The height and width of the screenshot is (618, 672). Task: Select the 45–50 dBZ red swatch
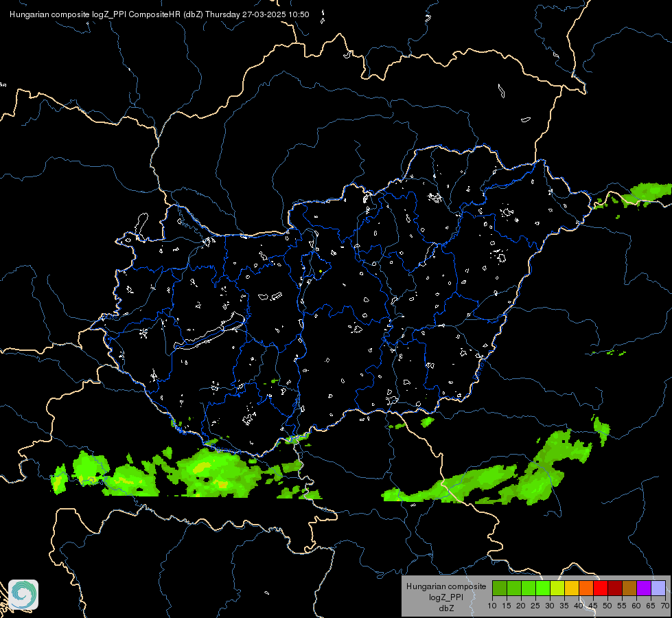601,588
